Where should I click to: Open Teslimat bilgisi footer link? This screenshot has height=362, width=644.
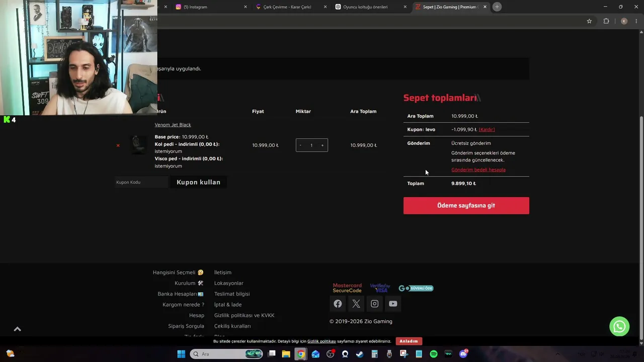tap(232, 294)
